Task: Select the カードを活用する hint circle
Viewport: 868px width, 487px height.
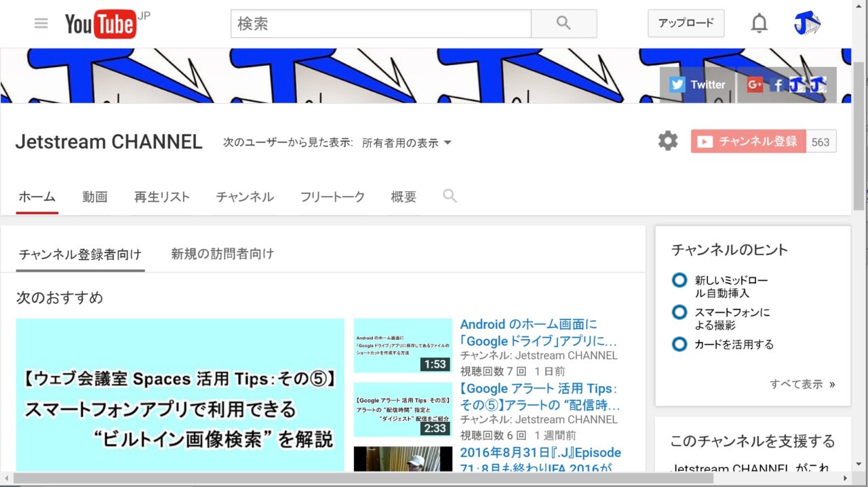Action: click(x=679, y=344)
